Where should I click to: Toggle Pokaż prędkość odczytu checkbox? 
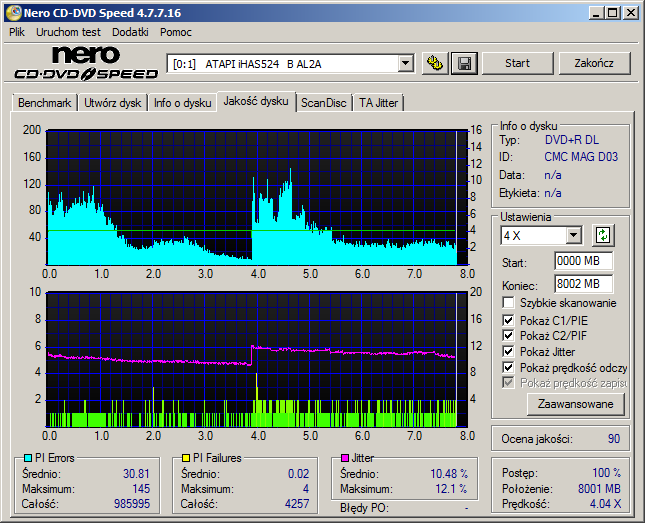tap(508, 367)
